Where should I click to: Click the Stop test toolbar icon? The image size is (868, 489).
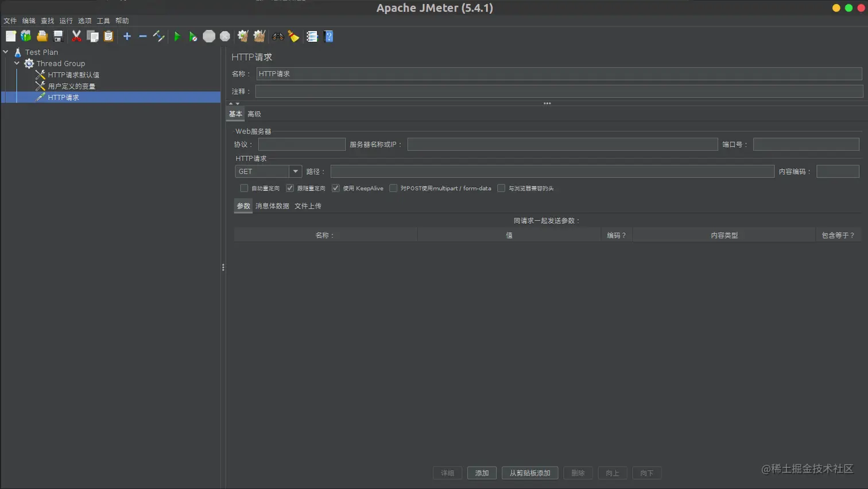209,36
